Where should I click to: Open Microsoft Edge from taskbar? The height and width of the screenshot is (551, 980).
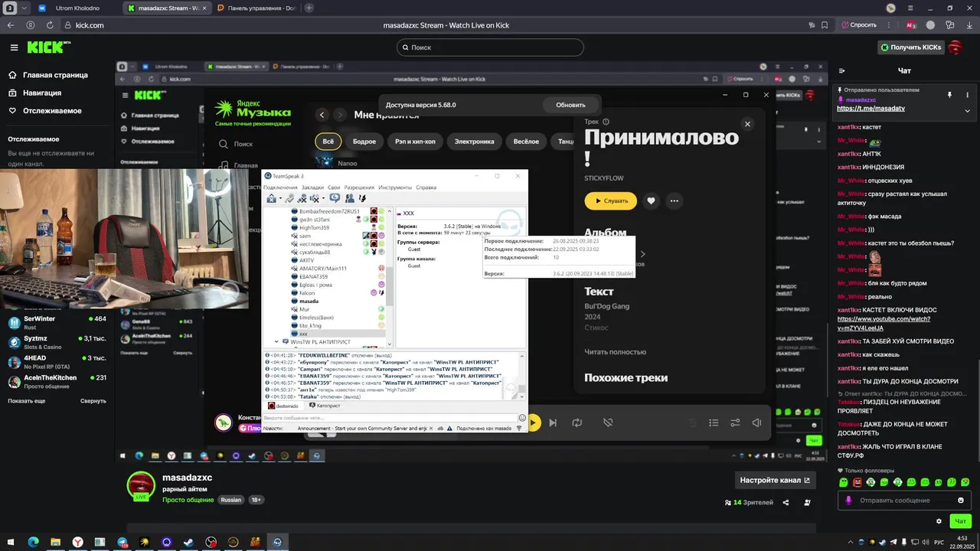click(x=33, y=542)
